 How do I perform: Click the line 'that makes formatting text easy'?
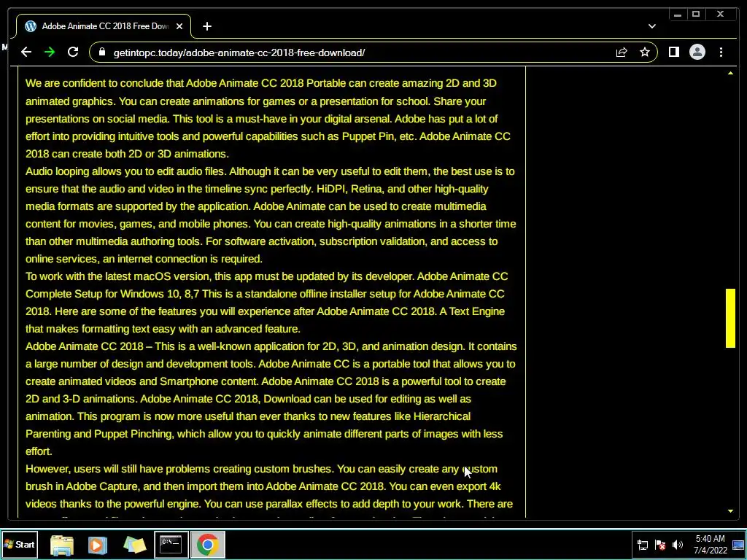click(x=163, y=329)
